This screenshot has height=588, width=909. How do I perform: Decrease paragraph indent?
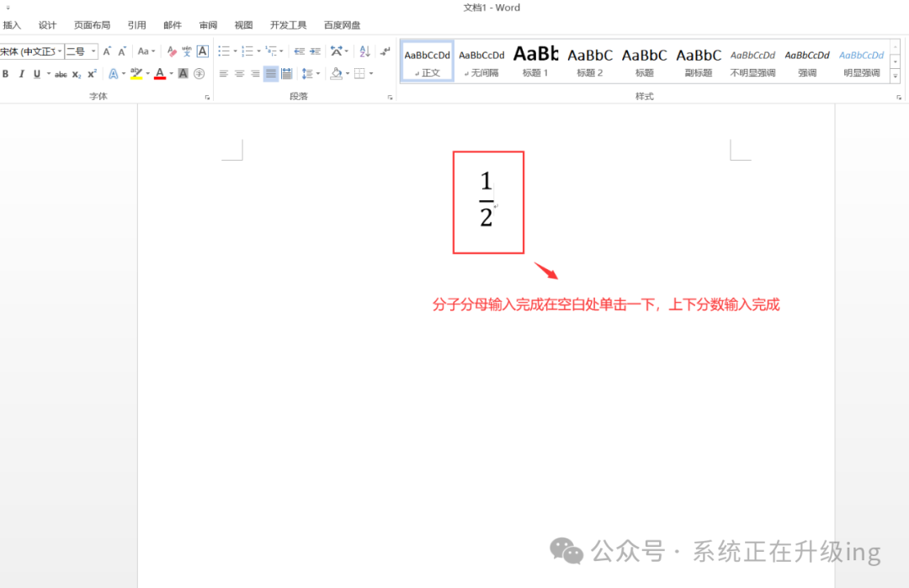pyautogui.click(x=299, y=51)
